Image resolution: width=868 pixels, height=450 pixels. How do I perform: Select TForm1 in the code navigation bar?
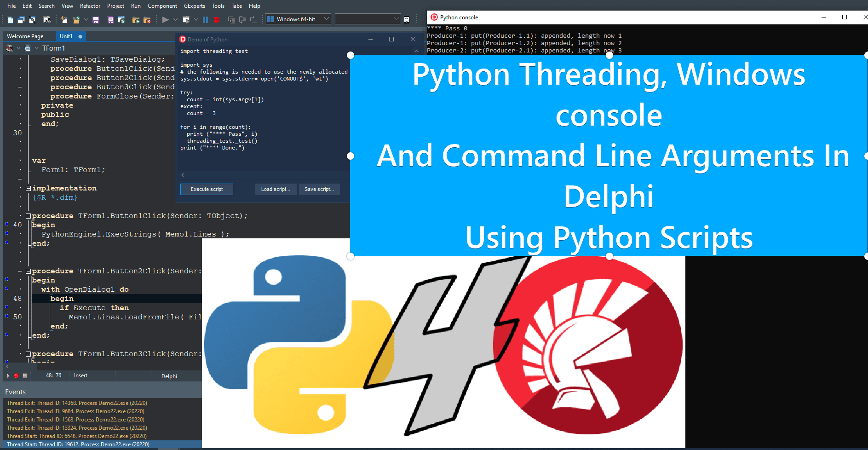pos(54,48)
